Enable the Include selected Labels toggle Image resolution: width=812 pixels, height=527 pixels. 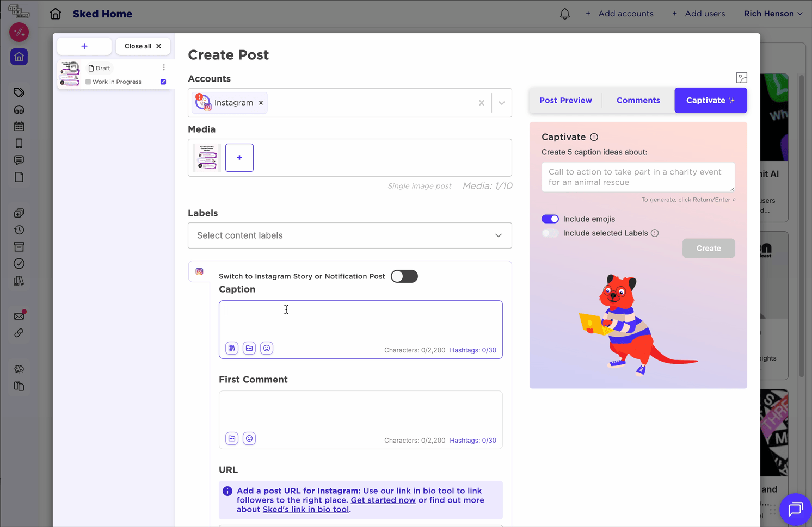coord(550,233)
